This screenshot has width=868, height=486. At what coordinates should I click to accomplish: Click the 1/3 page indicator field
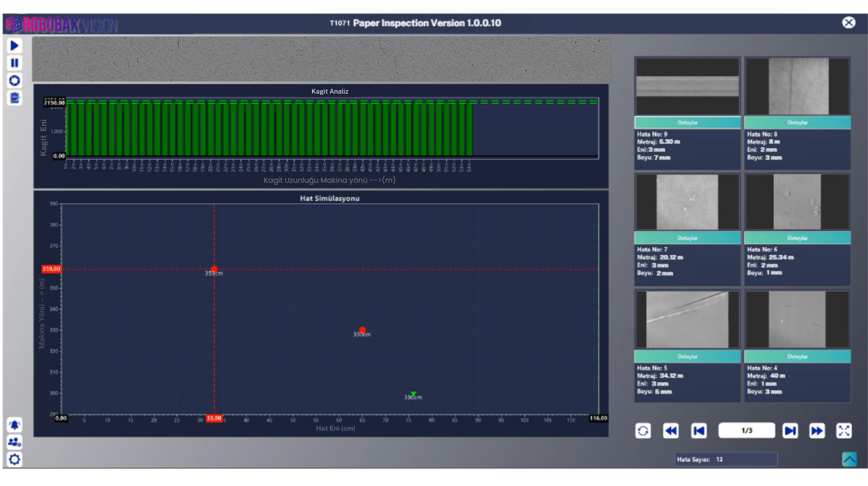coord(747,431)
